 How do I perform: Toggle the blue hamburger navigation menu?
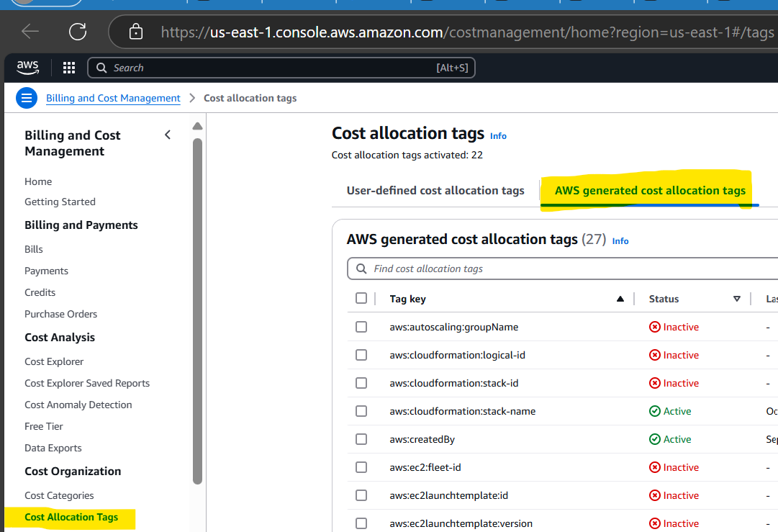[27, 99]
